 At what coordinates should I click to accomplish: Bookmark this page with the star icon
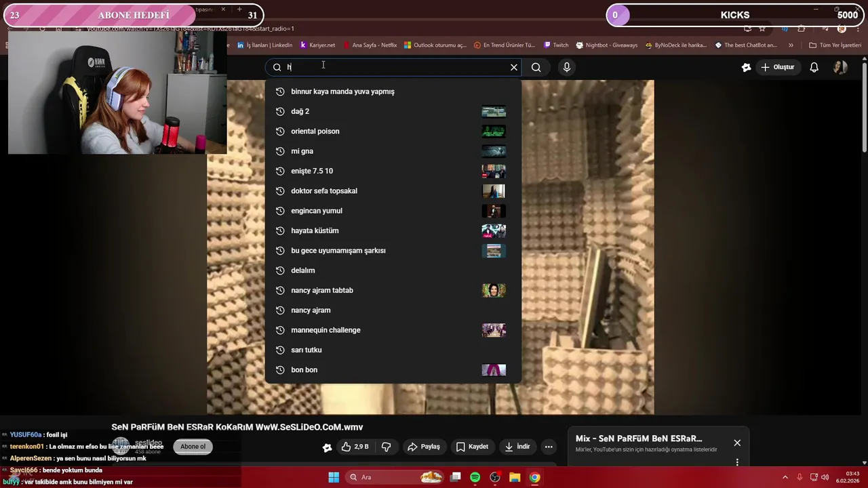[x=762, y=28]
